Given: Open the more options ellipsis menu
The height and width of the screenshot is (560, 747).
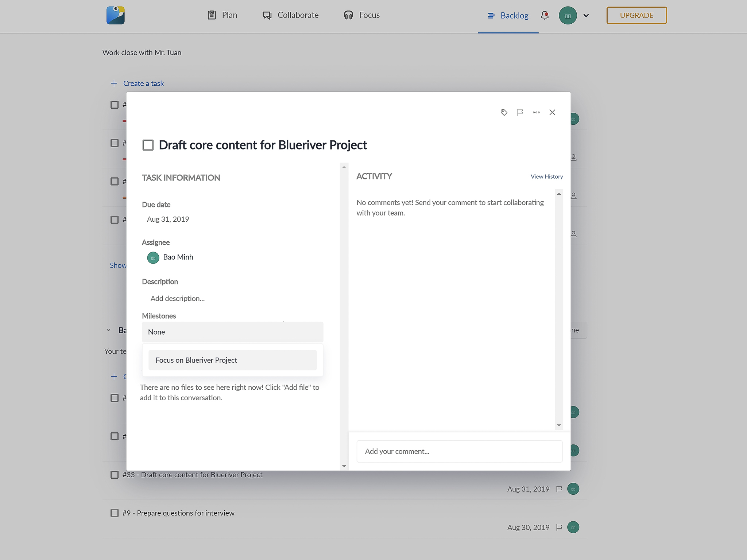Looking at the screenshot, I should point(536,112).
